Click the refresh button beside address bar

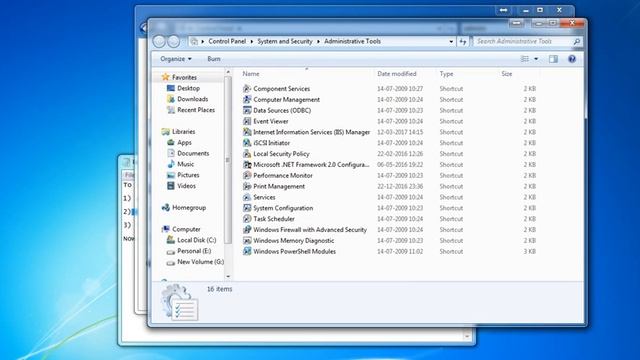462,41
